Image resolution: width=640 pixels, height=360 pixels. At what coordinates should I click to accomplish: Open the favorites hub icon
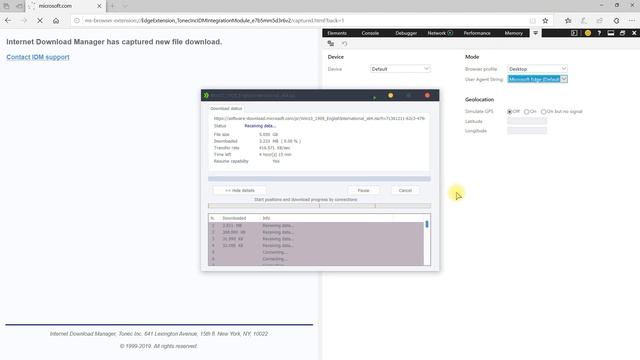pyautogui.click(x=568, y=20)
